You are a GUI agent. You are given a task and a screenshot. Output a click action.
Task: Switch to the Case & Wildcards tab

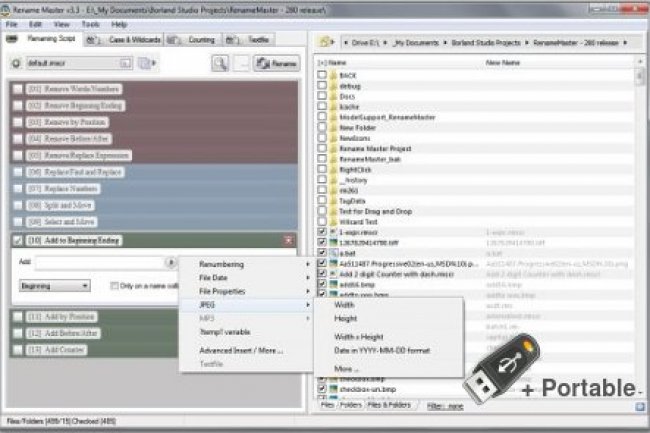click(x=124, y=40)
